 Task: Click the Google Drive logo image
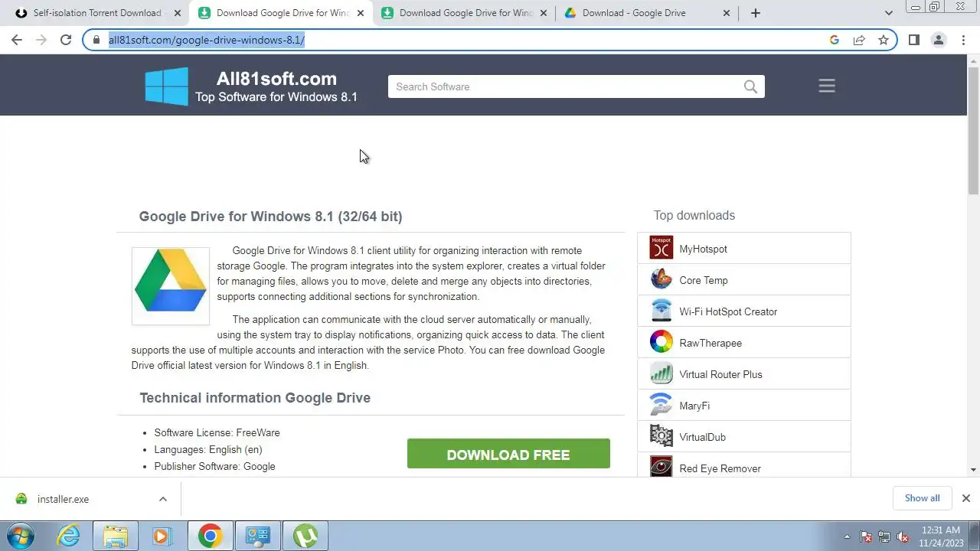pyautogui.click(x=171, y=285)
